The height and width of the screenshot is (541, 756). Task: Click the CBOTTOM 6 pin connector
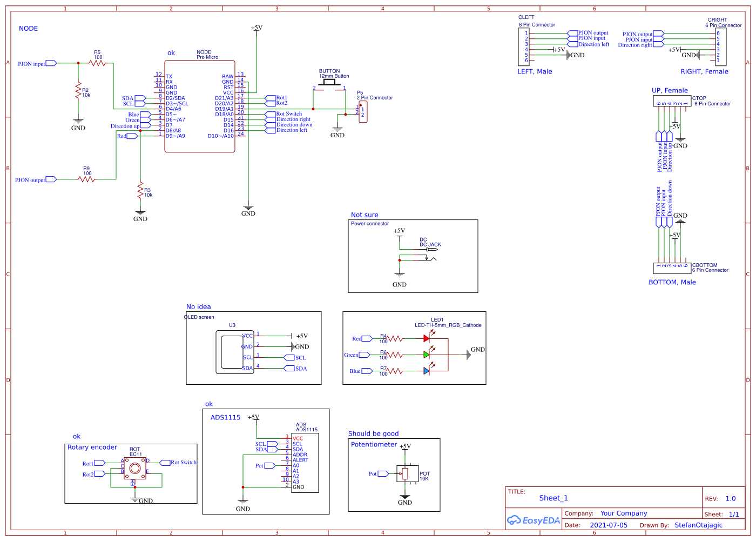(x=672, y=268)
